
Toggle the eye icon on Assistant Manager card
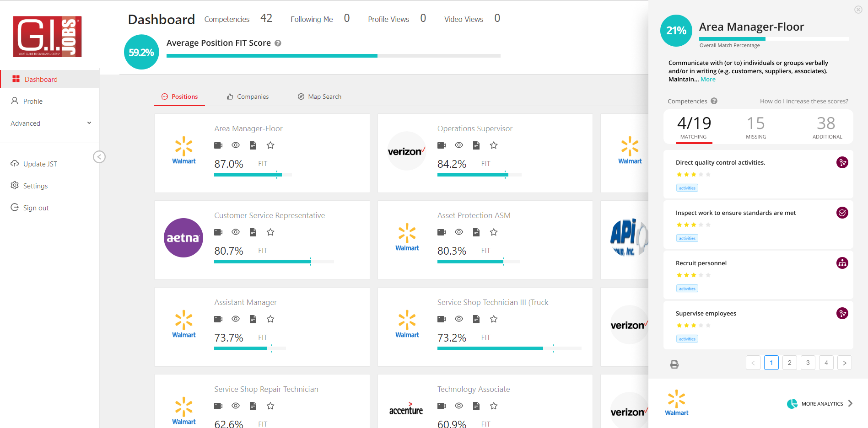pyautogui.click(x=236, y=319)
